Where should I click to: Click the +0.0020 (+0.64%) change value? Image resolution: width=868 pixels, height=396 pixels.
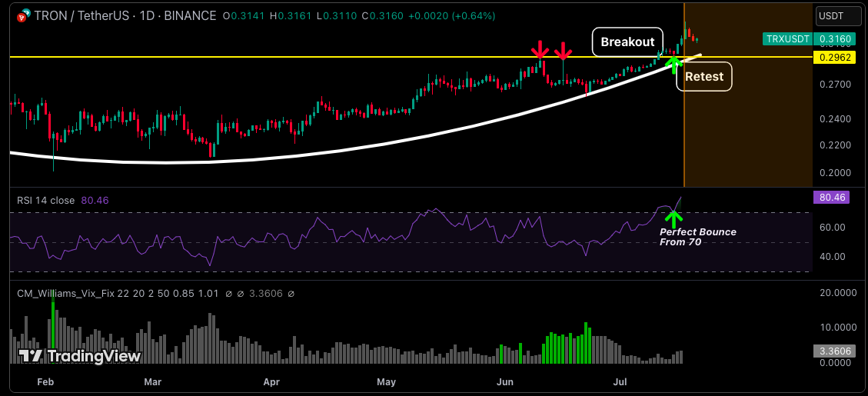[x=451, y=16]
